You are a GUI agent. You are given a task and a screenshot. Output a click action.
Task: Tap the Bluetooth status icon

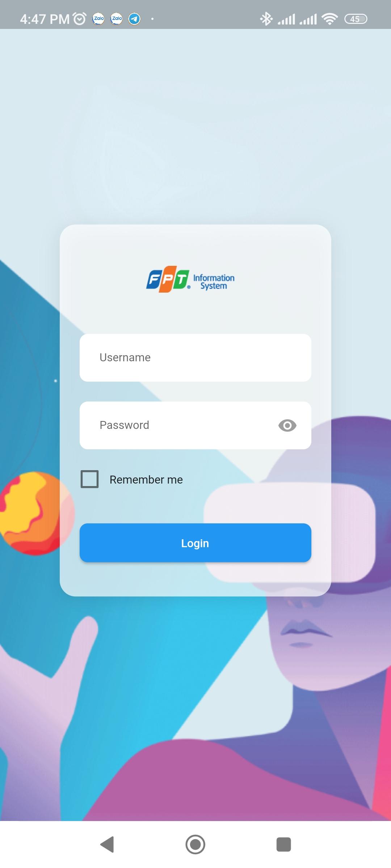266,19
